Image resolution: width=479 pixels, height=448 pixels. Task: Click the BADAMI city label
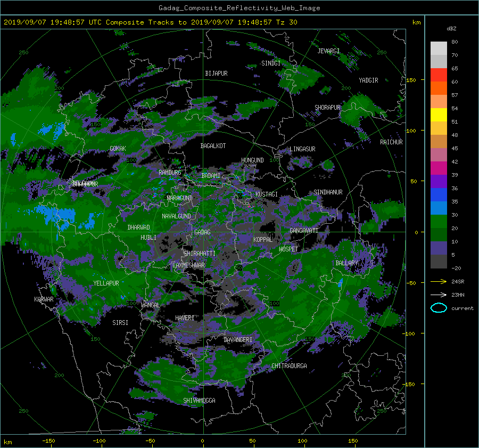pyautogui.click(x=211, y=176)
